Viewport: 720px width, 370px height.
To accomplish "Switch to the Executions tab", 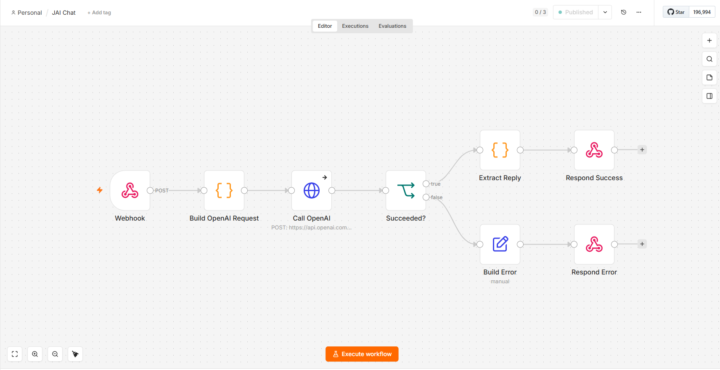I will pyautogui.click(x=355, y=26).
